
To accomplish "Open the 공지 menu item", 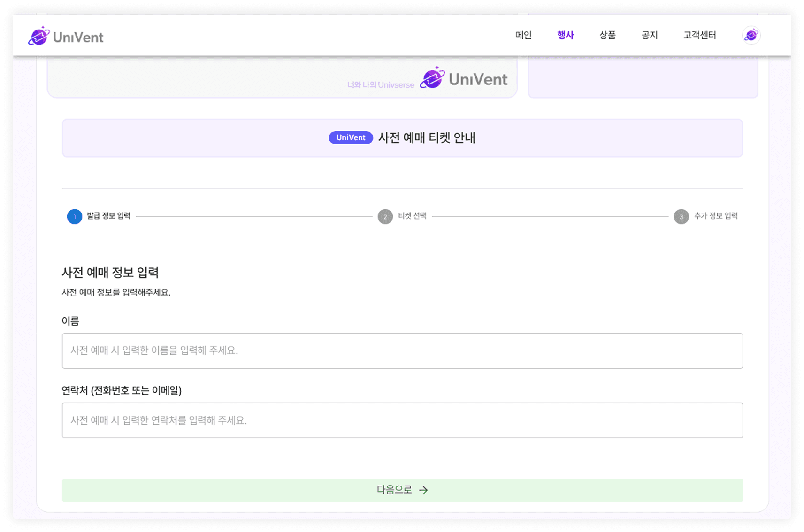I will click(650, 35).
